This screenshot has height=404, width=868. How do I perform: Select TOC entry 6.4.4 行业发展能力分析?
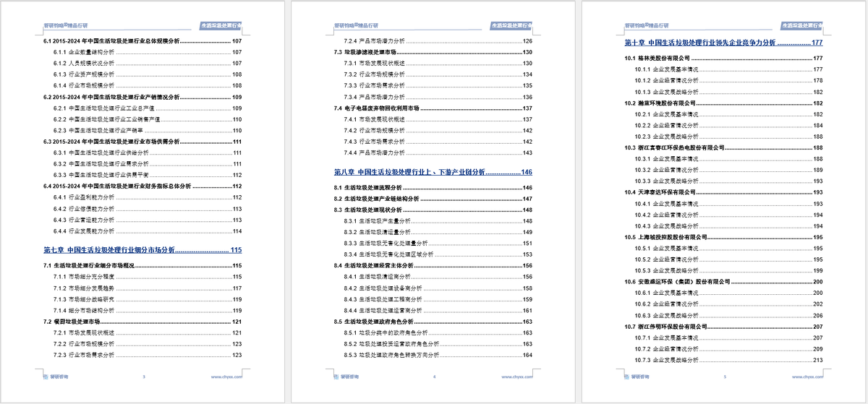point(148,231)
